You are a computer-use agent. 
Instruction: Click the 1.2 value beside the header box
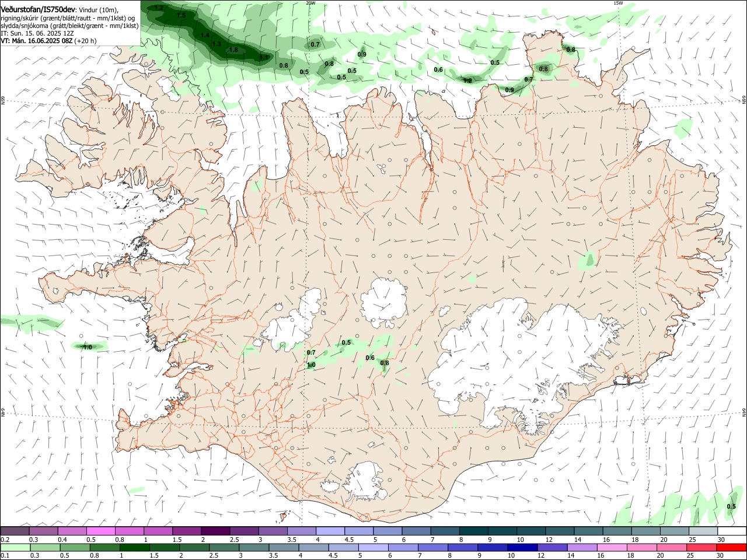(x=159, y=8)
